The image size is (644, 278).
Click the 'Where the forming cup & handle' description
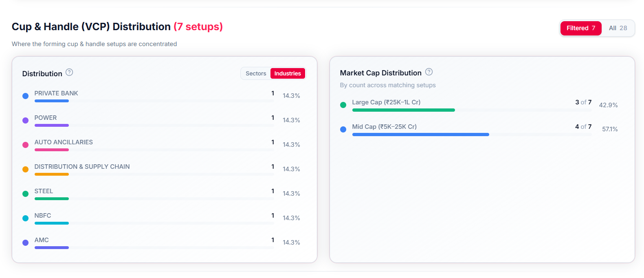pyautogui.click(x=95, y=44)
